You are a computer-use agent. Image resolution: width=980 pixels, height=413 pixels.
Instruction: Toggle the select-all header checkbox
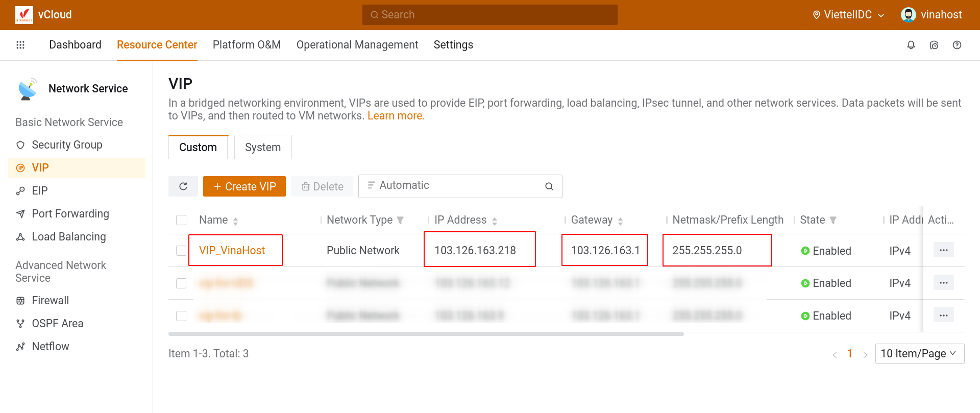tap(181, 220)
